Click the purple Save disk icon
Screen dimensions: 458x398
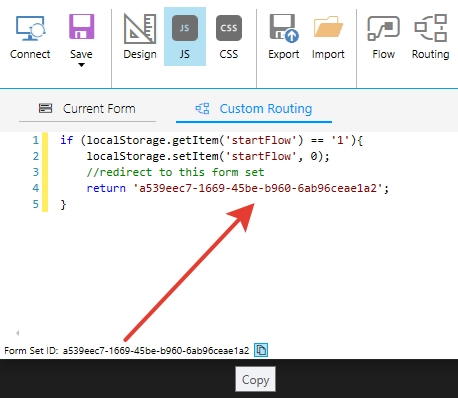81,27
